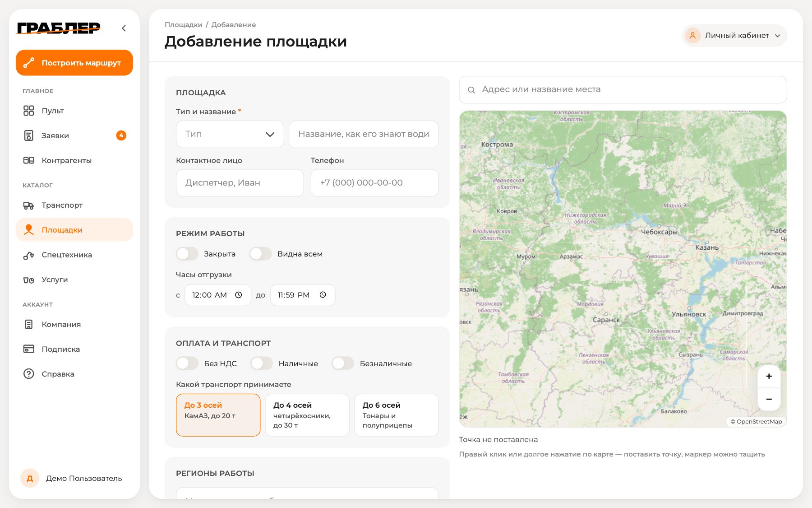The image size is (812, 508).
Task: Click the route icon on Построить маршрут
Action: (29, 63)
